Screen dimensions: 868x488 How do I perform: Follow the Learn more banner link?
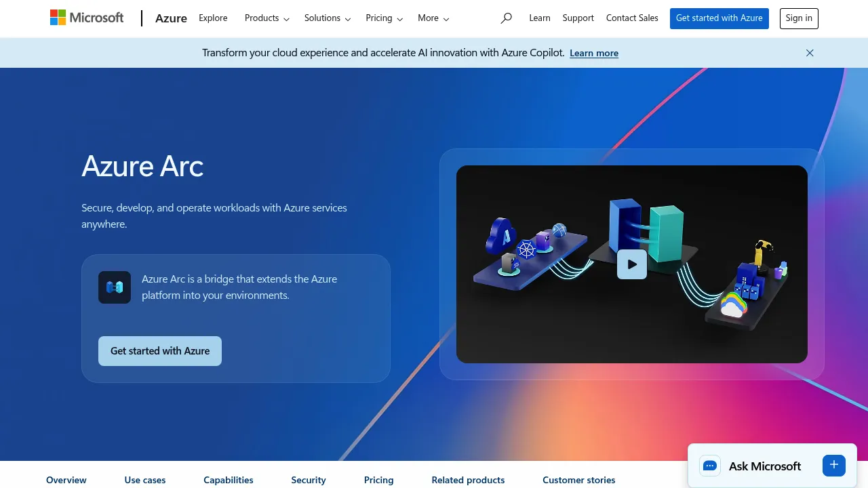(x=594, y=53)
